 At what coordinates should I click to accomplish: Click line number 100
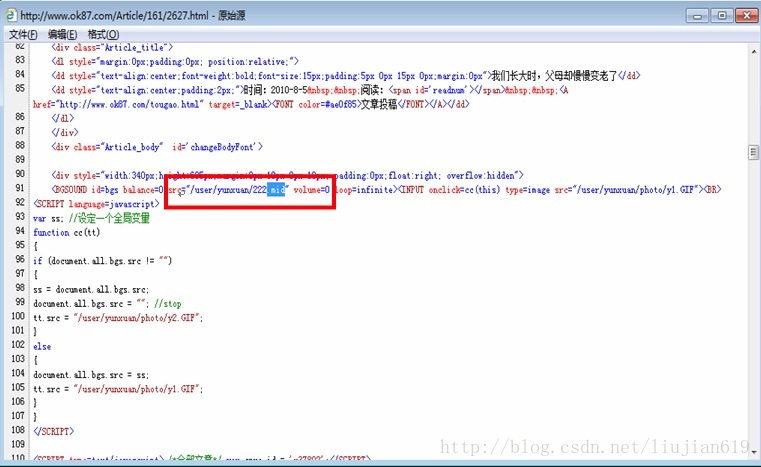click(18, 316)
